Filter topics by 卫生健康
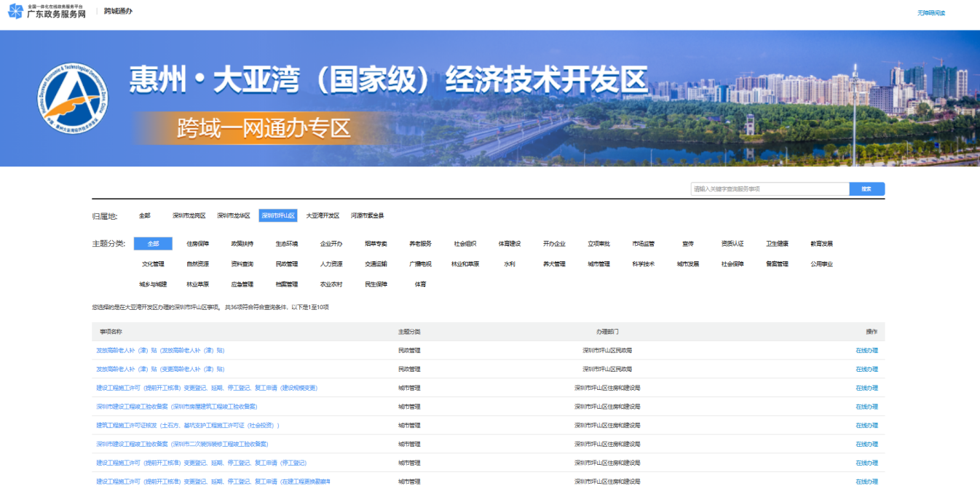The image size is (980, 486). pyautogui.click(x=777, y=244)
